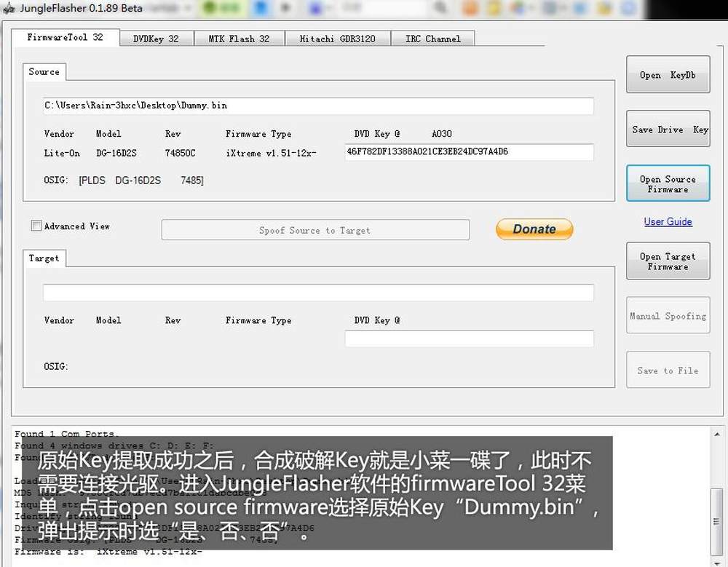Click the source path field showing Dummy.bin
Viewport: 728px width, 567px height.
click(x=318, y=106)
